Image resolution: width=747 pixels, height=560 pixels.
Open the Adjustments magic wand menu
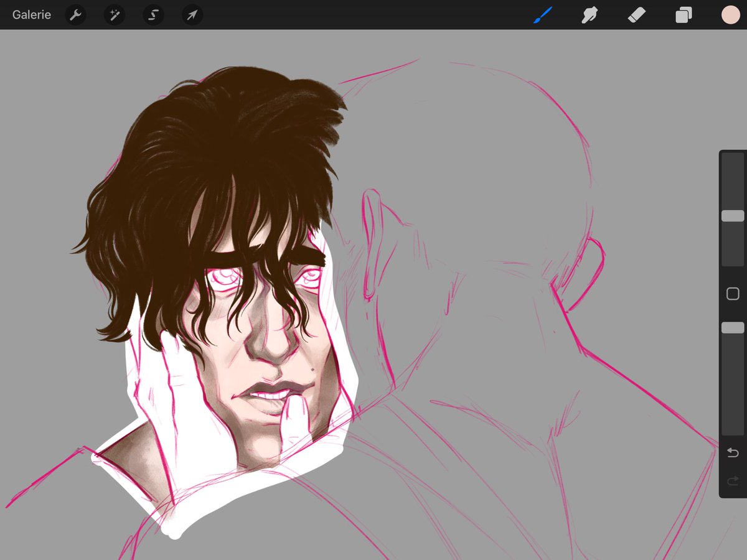[115, 15]
